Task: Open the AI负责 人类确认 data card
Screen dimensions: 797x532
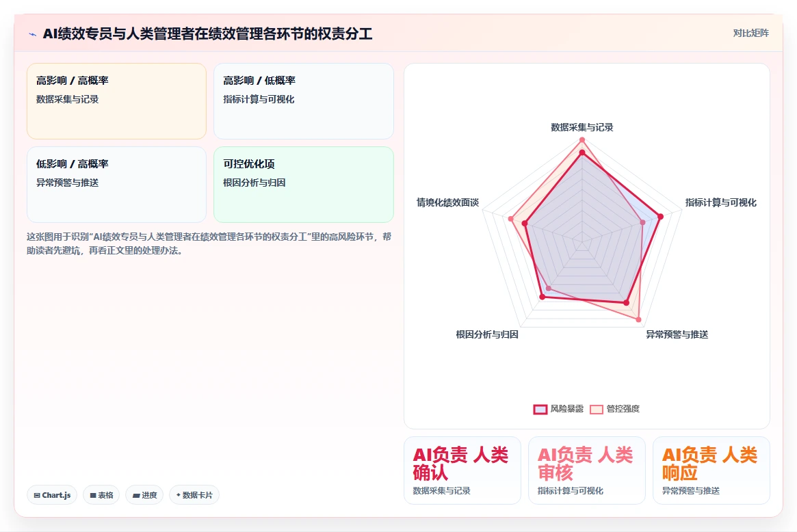Action: click(x=462, y=470)
